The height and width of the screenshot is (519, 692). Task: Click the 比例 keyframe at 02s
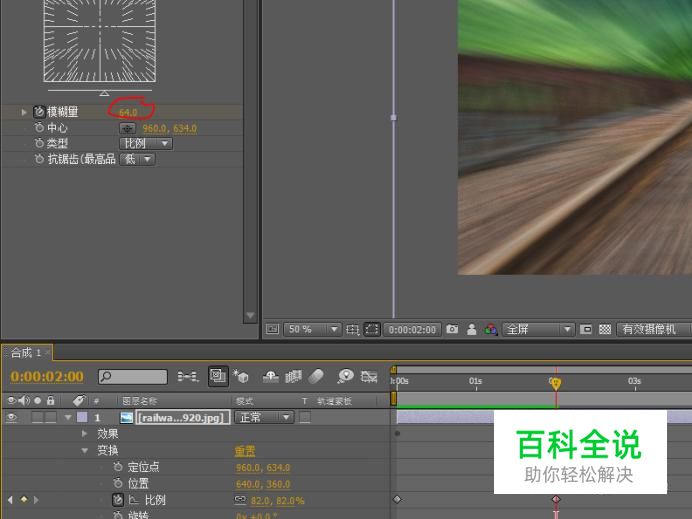(x=556, y=499)
